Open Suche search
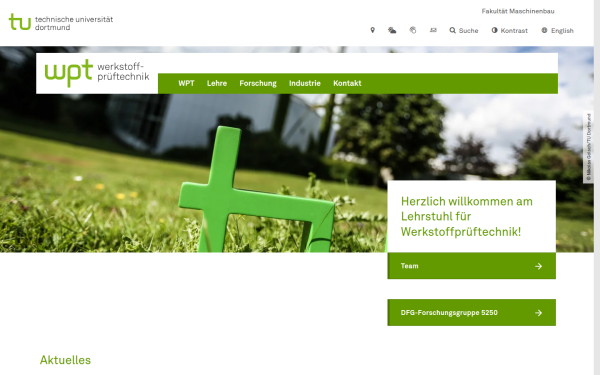This screenshot has height=375, width=600. pyautogui.click(x=464, y=30)
